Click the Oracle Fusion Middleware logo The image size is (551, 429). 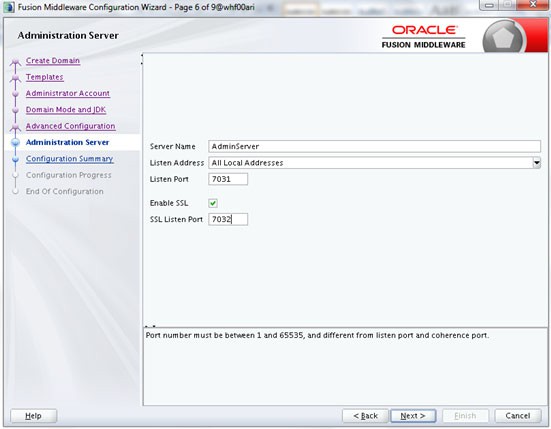tap(423, 37)
